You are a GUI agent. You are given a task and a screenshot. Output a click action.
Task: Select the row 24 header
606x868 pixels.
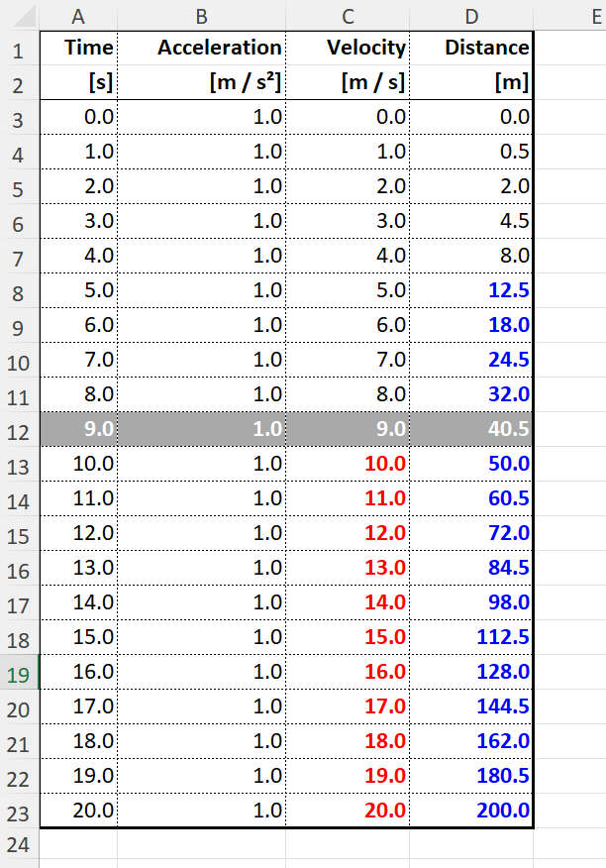point(20,846)
